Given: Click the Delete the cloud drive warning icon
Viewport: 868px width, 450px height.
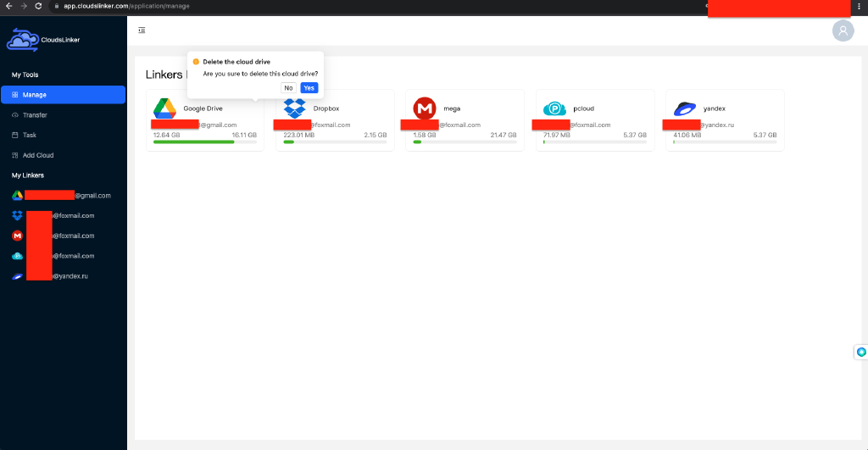Looking at the screenshot, I should [196, 62].
